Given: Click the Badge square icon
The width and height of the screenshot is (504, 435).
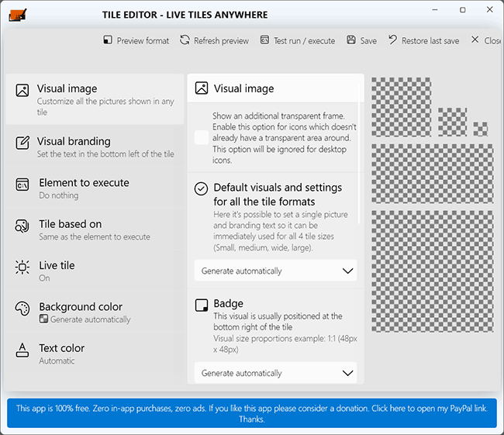Looking at the screenshot, I should tap(202, 305).
